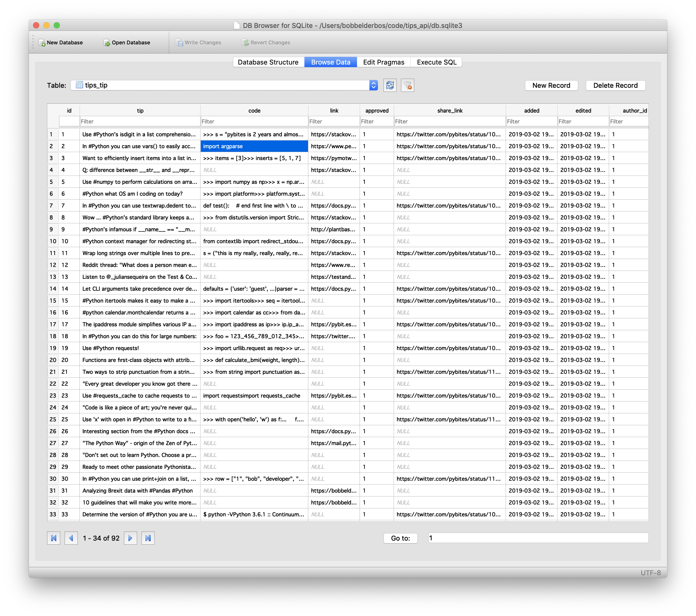Screen dimensions: 696x616
Task: Jump to last page of records
Action: pos(148,538)
